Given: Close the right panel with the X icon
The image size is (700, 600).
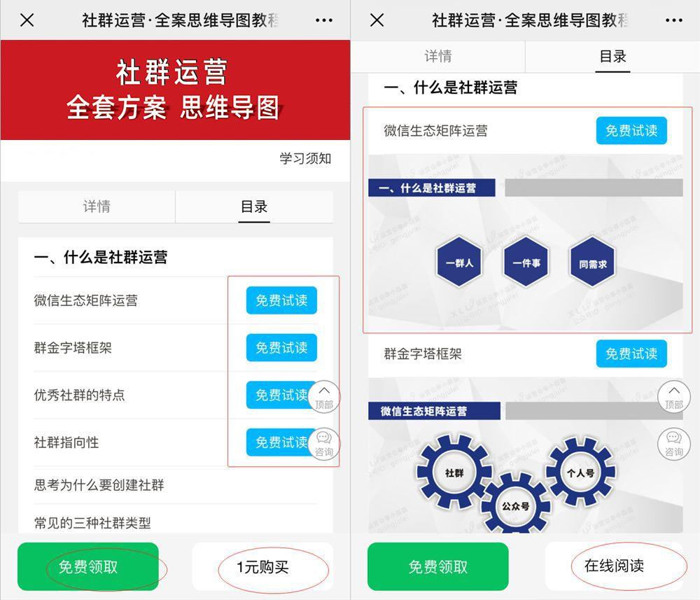Looking at the screenshot, I should (377, 20).
